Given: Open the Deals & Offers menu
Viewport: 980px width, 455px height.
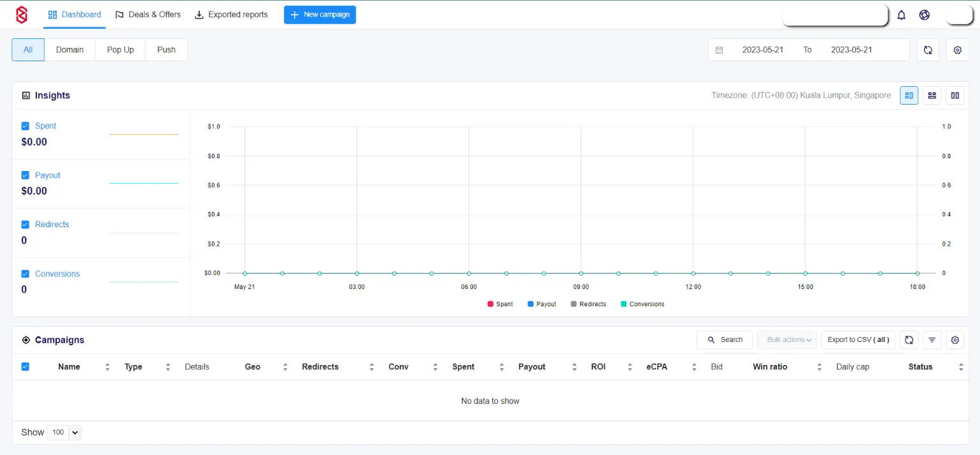Looking at the screenshot, I should 148,15.
